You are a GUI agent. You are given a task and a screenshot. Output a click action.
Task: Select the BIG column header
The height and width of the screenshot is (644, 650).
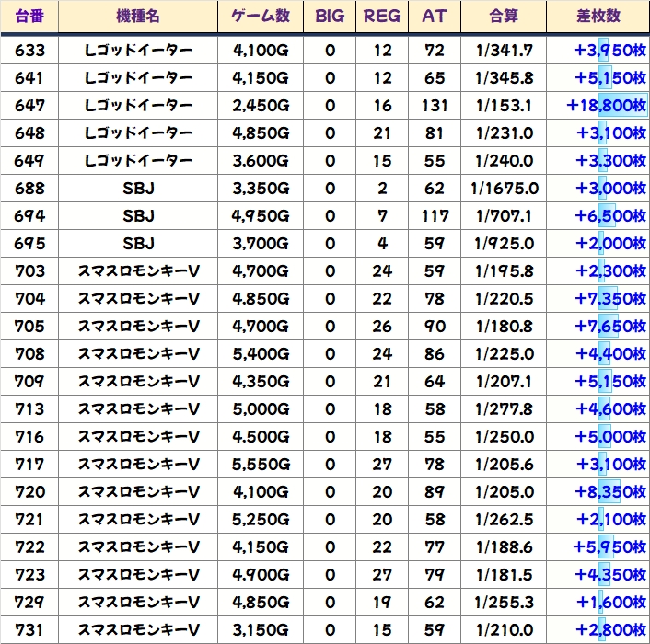[x=330, y=17]
